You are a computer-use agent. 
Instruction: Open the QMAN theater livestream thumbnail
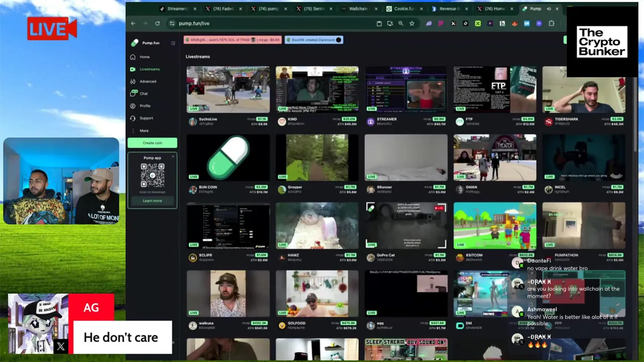[495, 157]
